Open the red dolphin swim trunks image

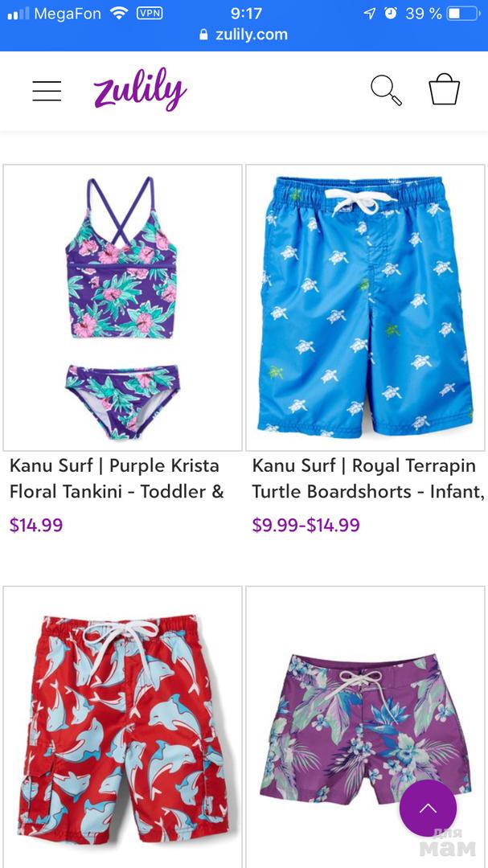tap(122, 727)
